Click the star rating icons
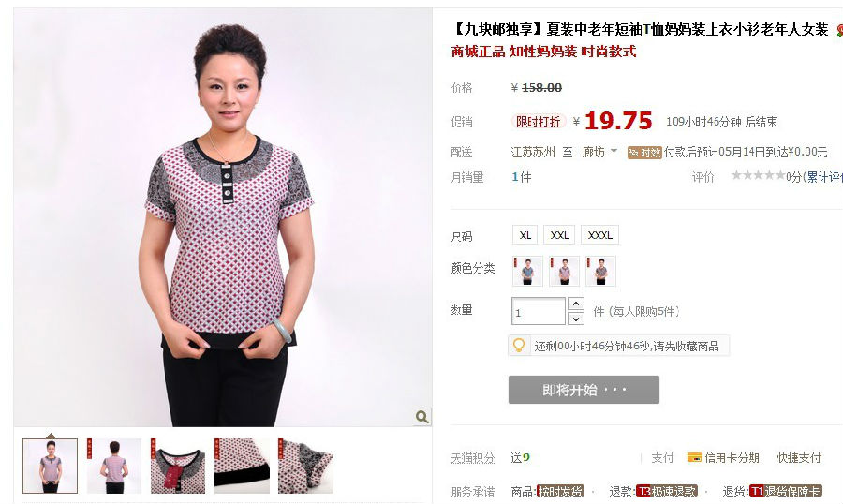The height and width of the screenshot is (504, 843). [x=758, y=175]
